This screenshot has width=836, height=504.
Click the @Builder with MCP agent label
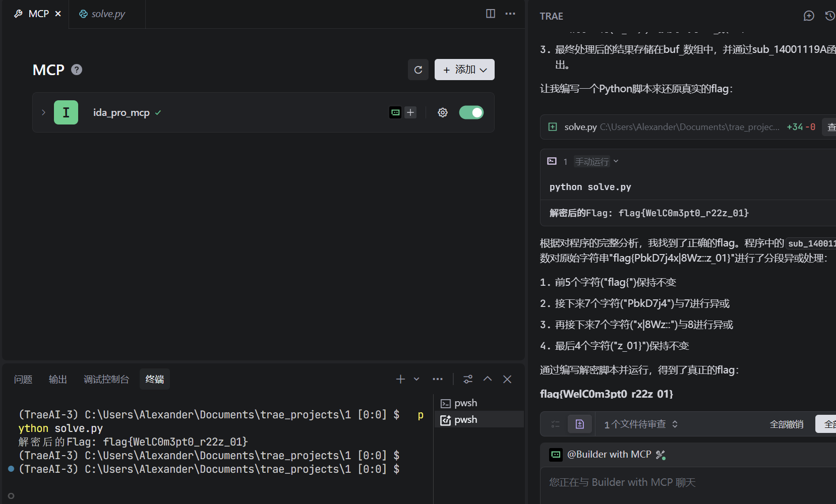609,455
